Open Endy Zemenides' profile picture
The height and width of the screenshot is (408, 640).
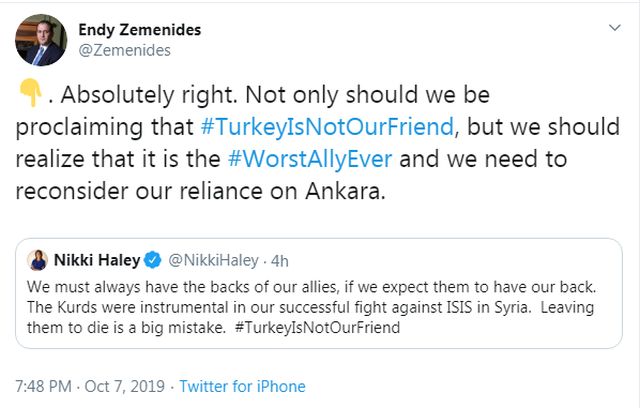coord(39,39)
